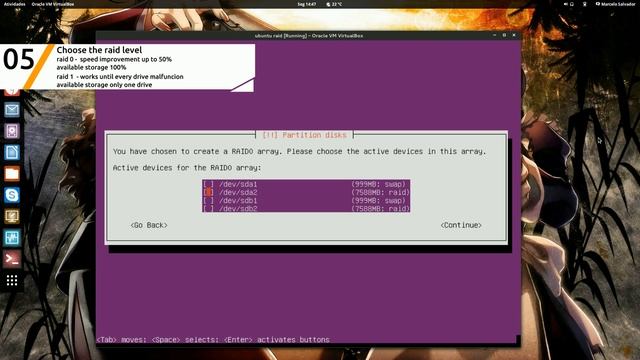Open the Marcelo Salvador user menu
The image size is (640, 360).
pos(615,4)
